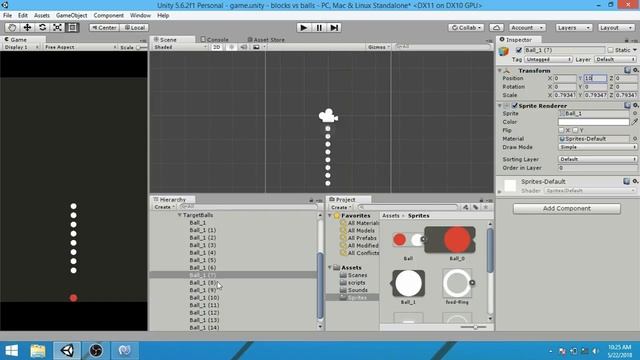Open the File menu
This screenshot has width=640, height=360.
click(7, 15)
